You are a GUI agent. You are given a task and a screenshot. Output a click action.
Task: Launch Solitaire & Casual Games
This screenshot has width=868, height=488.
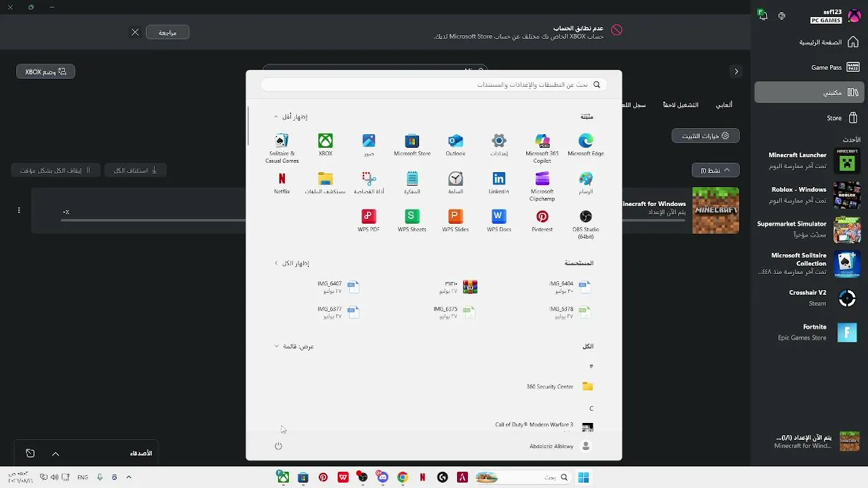point(282,148)
